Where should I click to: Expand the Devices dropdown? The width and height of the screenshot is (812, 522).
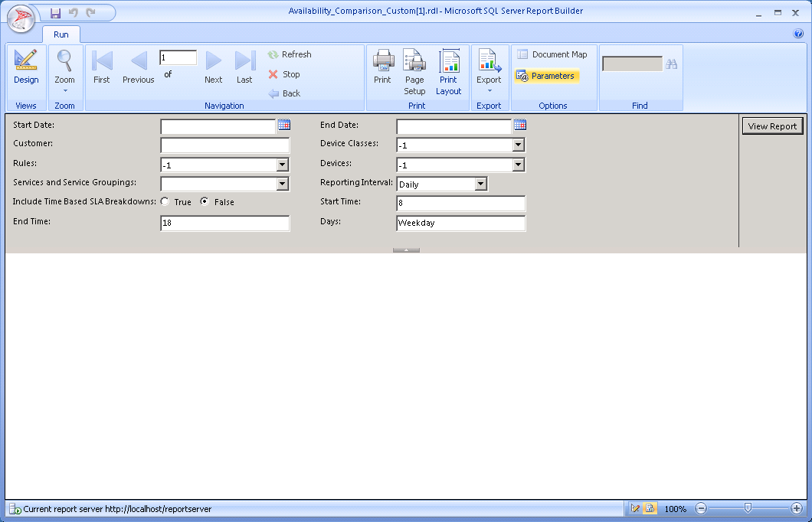pyautogui.click(x=519, y=165)
